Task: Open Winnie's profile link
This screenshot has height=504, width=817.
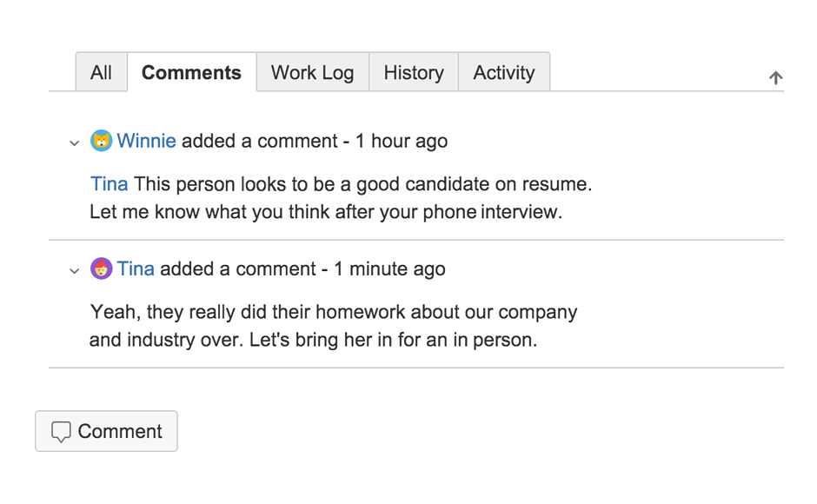Action: point(146,141)
